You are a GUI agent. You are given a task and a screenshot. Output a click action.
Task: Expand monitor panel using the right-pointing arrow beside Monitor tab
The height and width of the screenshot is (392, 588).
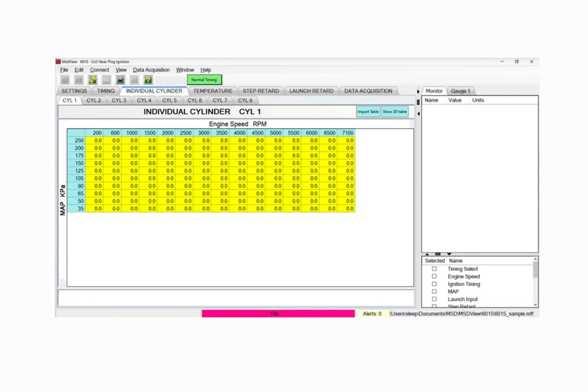coord(418,92)
